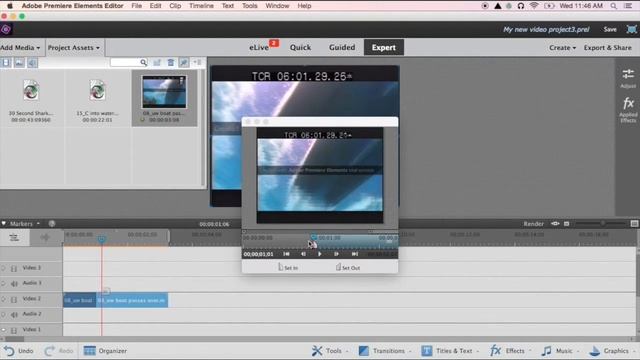Toggle Video 3 track visibility

pos(3,268)
